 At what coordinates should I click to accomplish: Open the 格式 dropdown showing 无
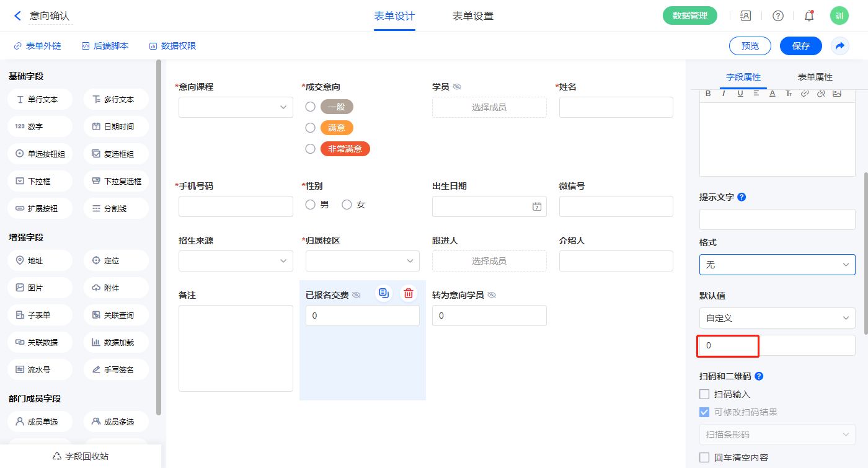click(777, 265)
